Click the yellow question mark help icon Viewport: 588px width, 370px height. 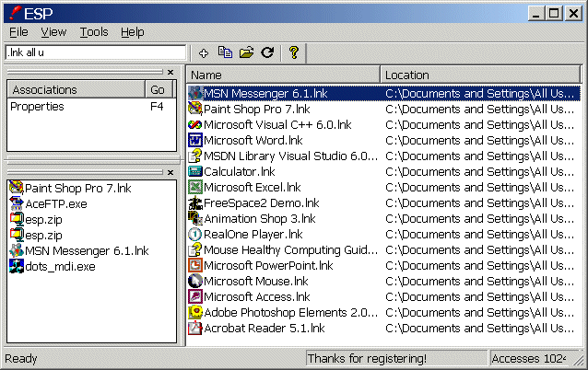(x=294, y=52)
